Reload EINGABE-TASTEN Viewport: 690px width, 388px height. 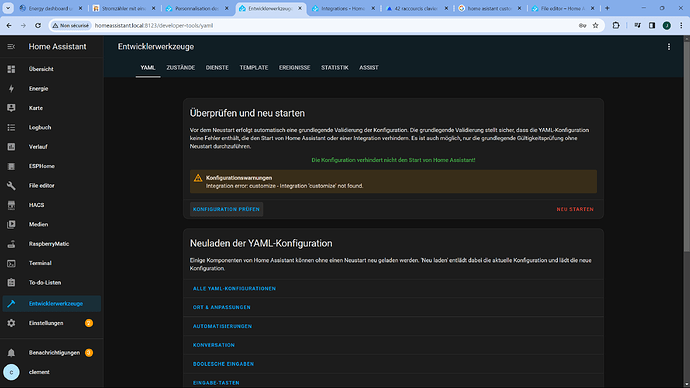click(x=216, y=383)
